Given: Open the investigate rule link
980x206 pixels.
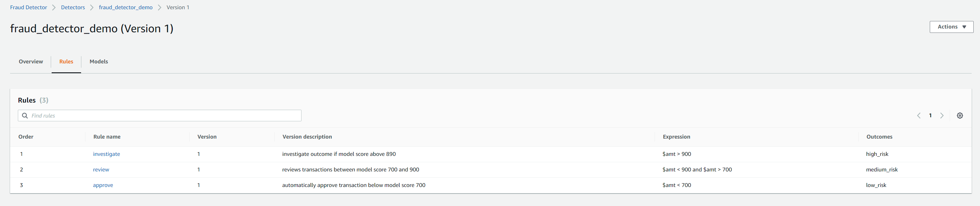Looking at the screenshot, I should (106, 154).
